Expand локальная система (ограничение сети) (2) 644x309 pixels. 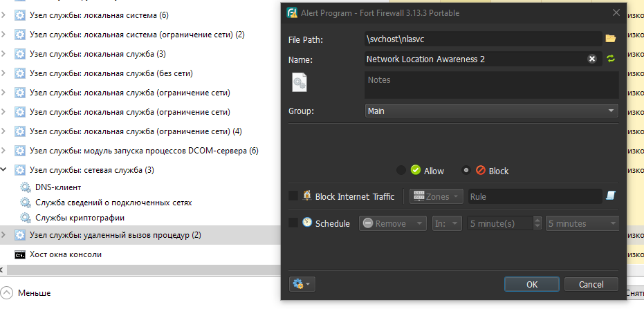(3, 35)
